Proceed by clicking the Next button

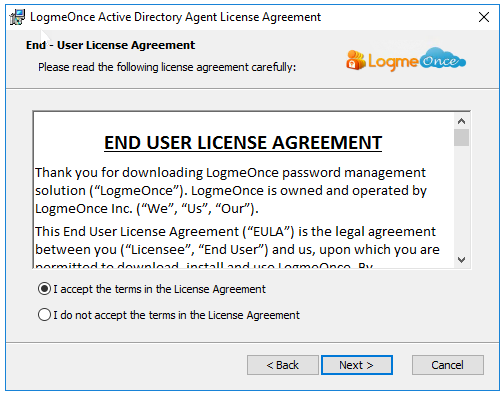coord(356,365)
